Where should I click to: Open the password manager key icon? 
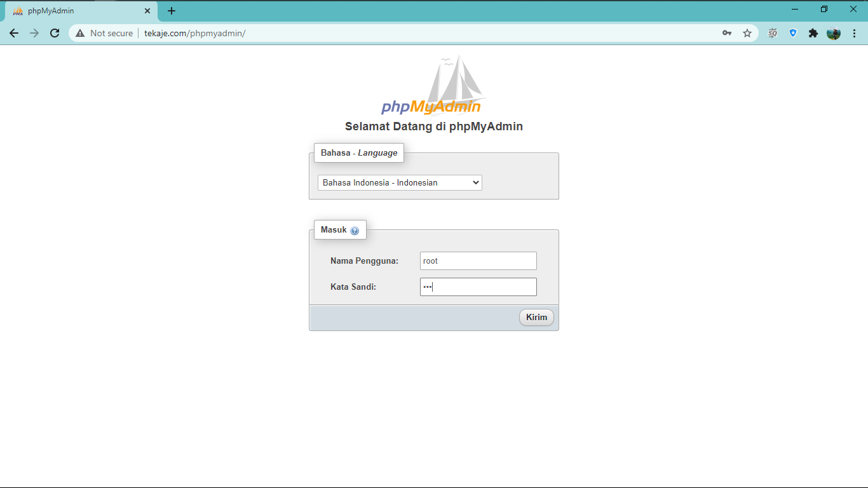(726, 33)
